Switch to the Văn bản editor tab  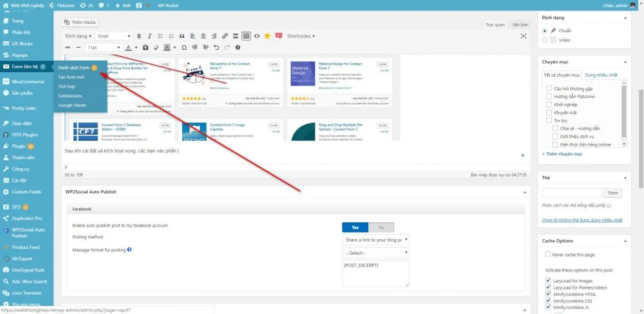(519, 25)
